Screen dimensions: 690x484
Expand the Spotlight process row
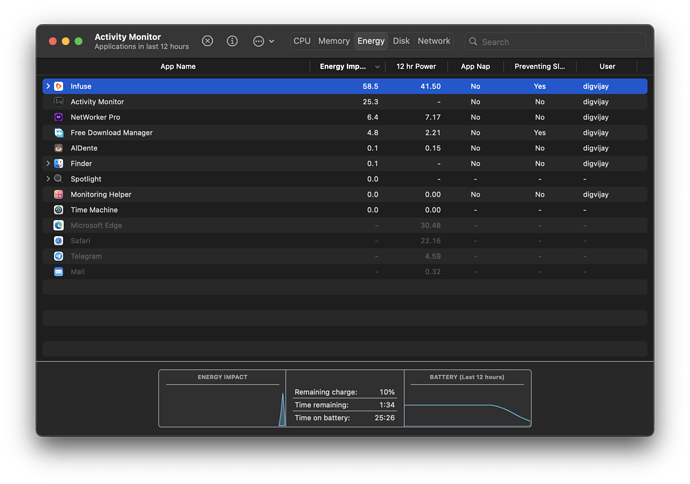click(x=48, y=179)
